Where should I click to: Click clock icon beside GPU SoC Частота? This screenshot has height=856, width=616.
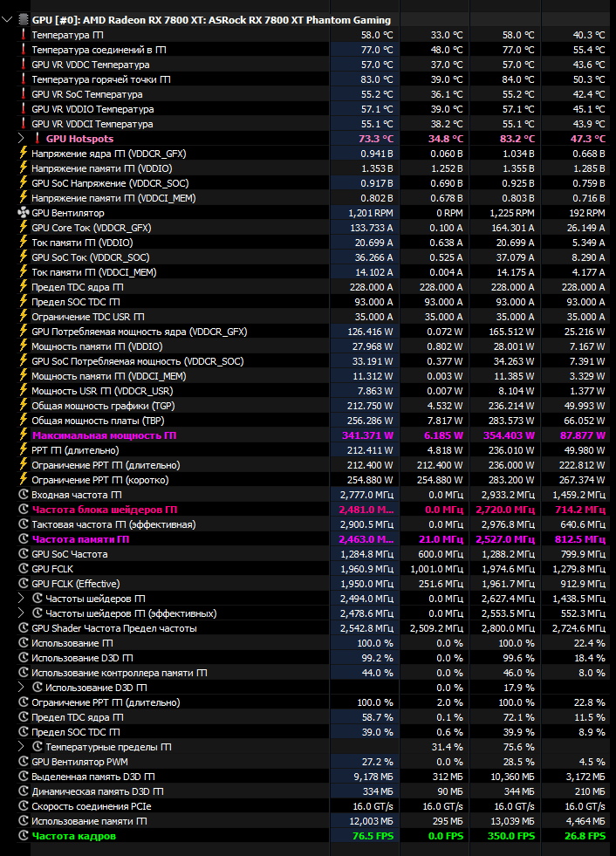pyautogui.click(x=24, y=554)
